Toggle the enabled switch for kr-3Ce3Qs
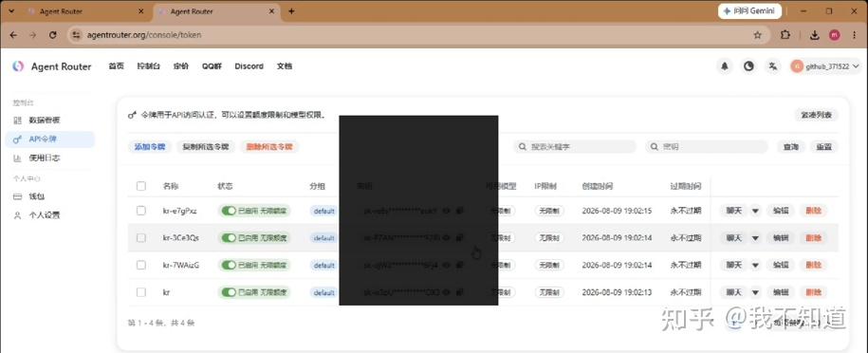Image resolution: width=868 pixels, height=353 pixels. (x=229, y=238)
